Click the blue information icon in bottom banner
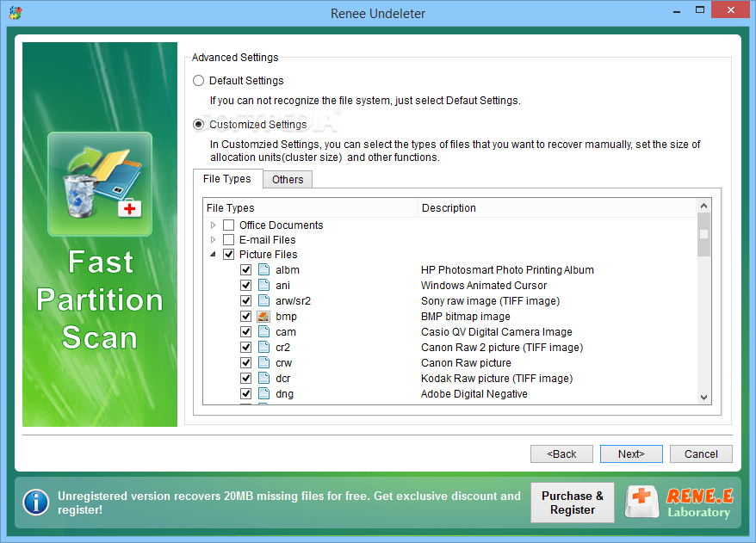Image resolution: width=756 pixels, height=543 pixels. (35, 503)
